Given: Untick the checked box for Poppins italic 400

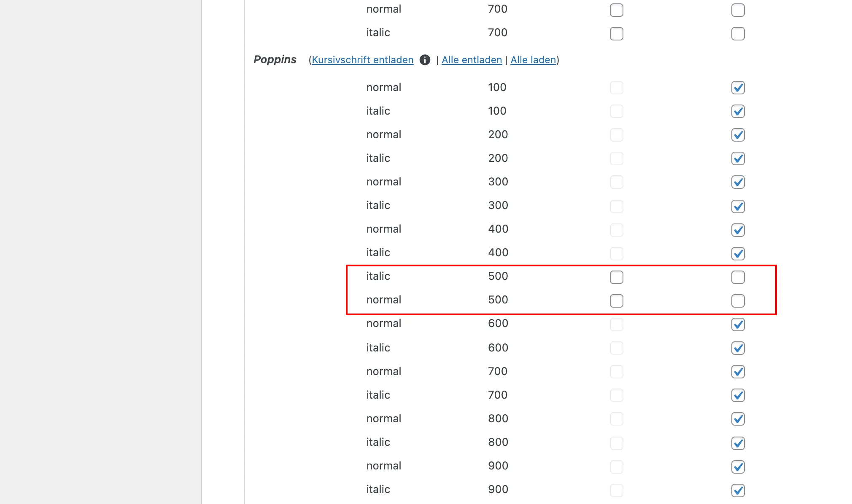Looking at the screenshot, I should click(x=738, y=254).
